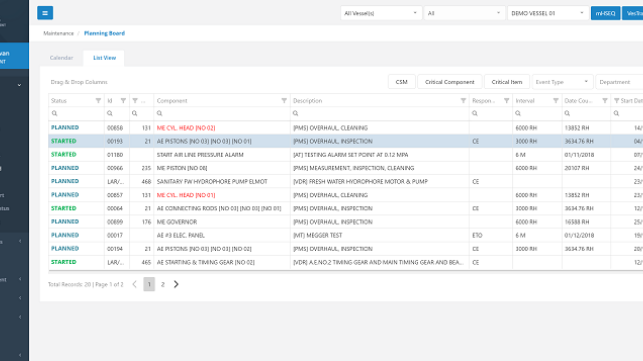The image size is (643, 361).
Task: Open the Component column filter icon
Action: [284, 101]
